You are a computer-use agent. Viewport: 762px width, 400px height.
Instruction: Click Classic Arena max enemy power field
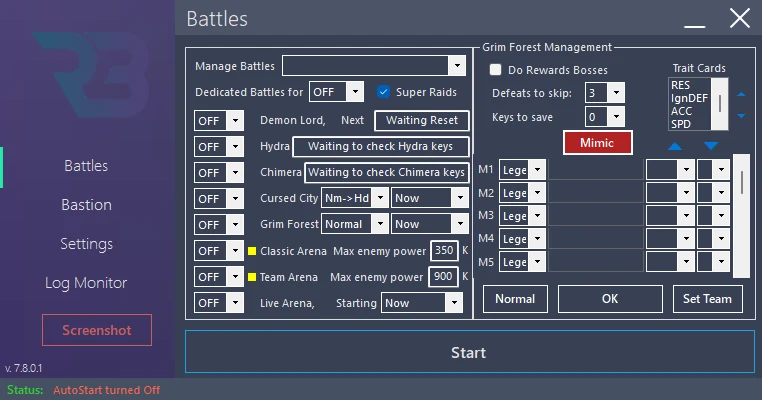(444, 250)
